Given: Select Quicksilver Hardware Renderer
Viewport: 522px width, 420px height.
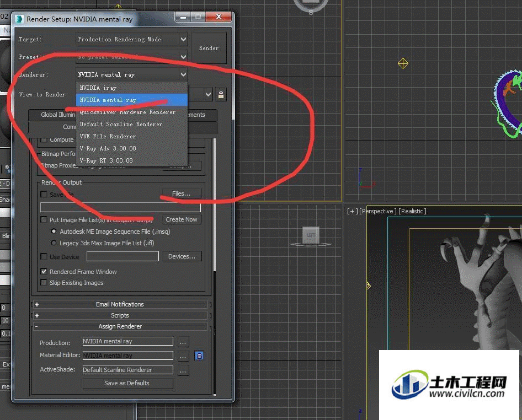Looking at the screenshot, I should coord(131,112).
